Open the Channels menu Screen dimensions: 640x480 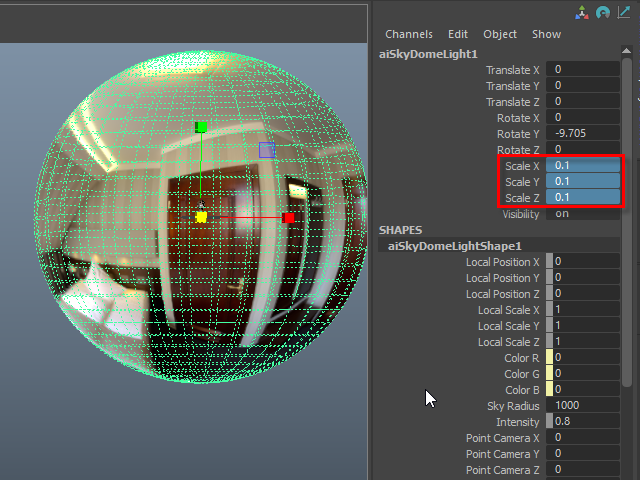pos(409,34)
